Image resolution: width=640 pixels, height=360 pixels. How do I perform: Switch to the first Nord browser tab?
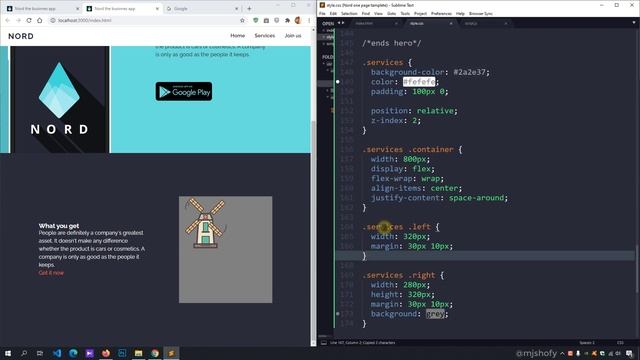pyautogui.click(x=43, y=9)
